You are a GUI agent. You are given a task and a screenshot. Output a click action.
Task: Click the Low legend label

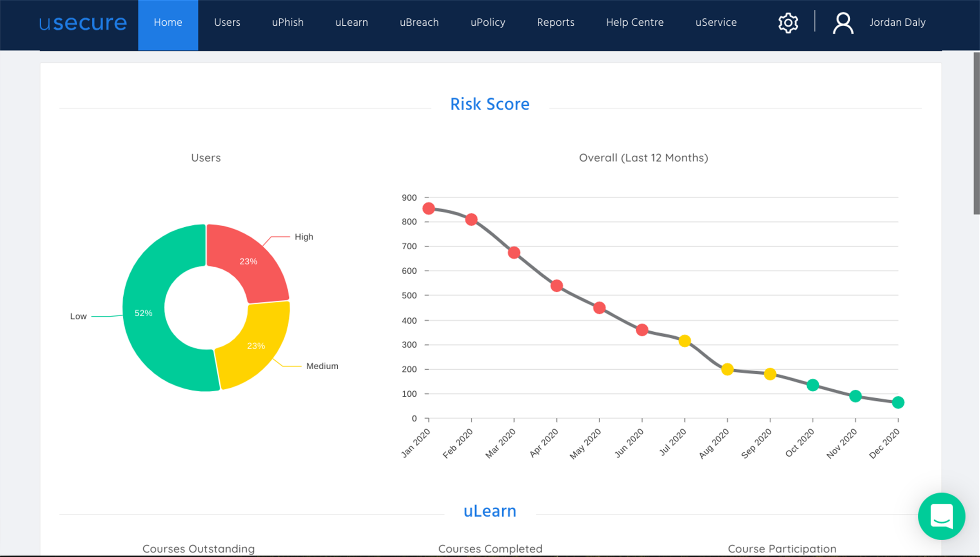(x=78, y=316)
